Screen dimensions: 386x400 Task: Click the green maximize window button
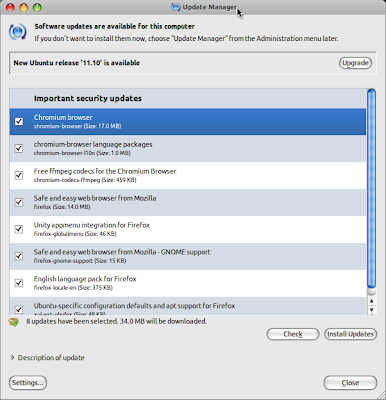(37, 7)
